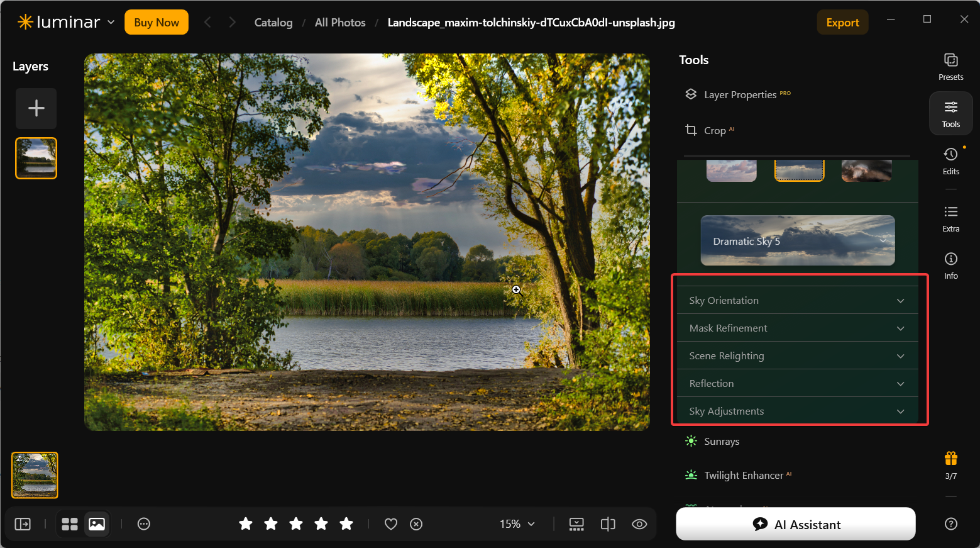
Task: Expand the Mask Refinement section
Action: pyautogui.click(x=797, y=328)
